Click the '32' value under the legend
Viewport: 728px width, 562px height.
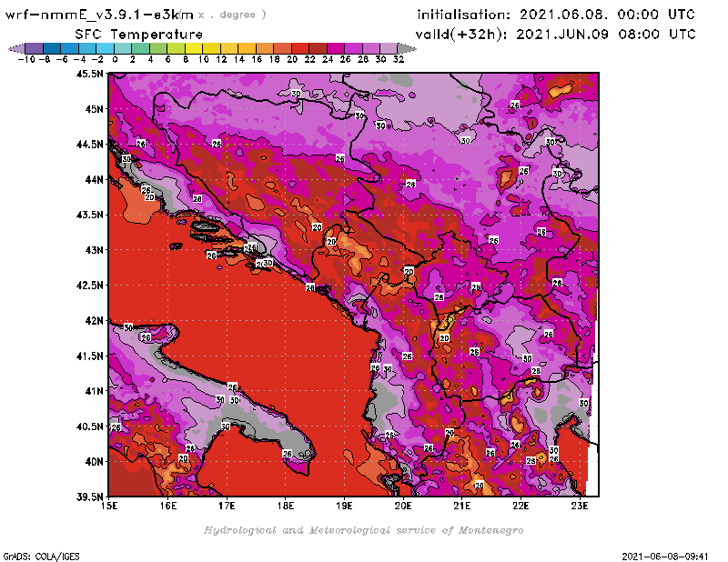pos(399,59)
